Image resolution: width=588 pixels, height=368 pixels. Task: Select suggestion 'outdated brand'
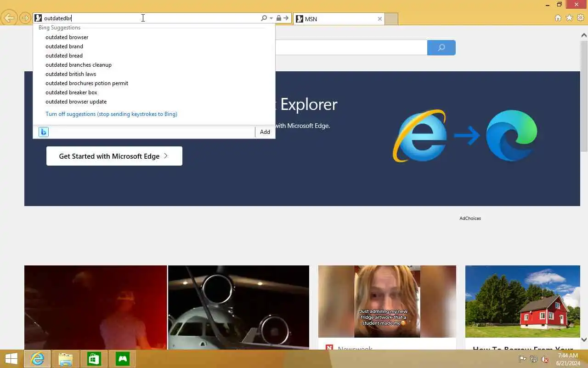tap(154, 46)
